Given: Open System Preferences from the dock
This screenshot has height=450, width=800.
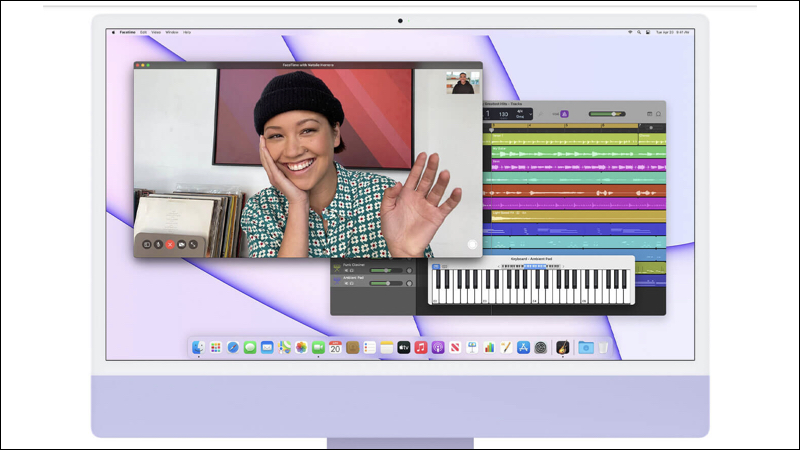Looking at the screenshot, I should coord(540,347).
